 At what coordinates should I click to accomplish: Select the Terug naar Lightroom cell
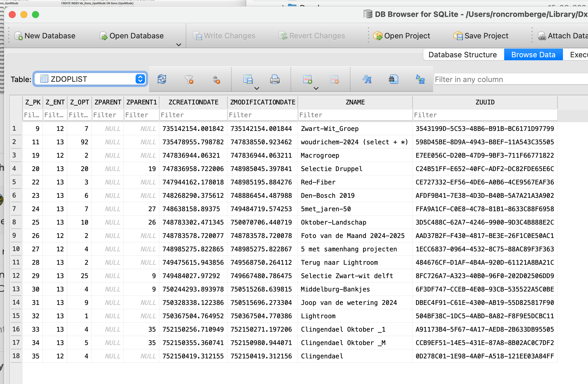[x=355, y=262]
